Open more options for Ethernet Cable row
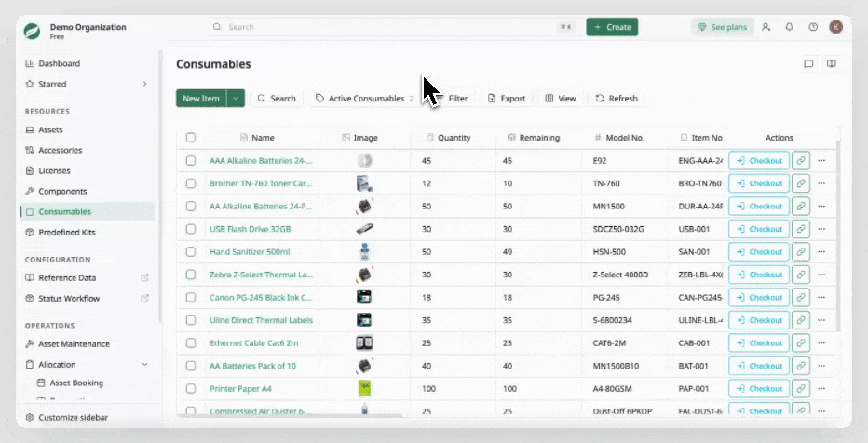 pos(821,342)
